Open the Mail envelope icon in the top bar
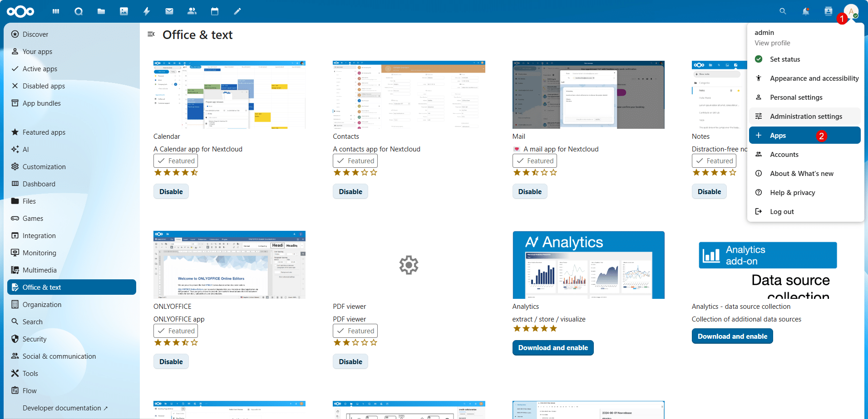The height and width of the screenshot is (419, 868). coord(169,11)
